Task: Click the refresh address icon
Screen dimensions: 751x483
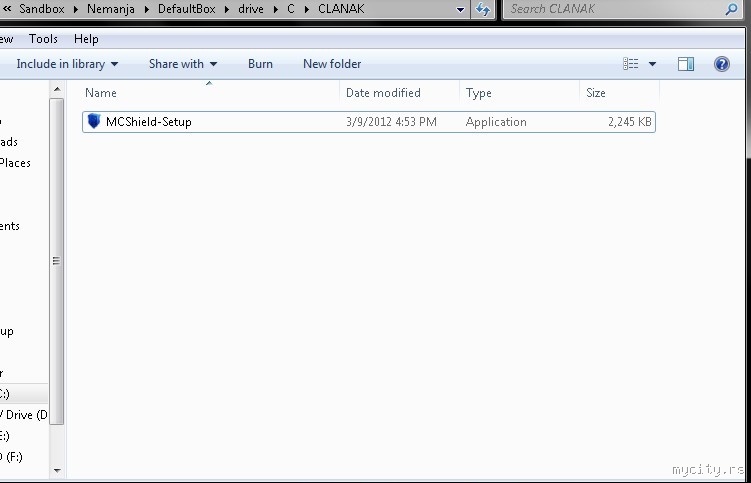Action: pyautogui.click(x=483, y=9)
